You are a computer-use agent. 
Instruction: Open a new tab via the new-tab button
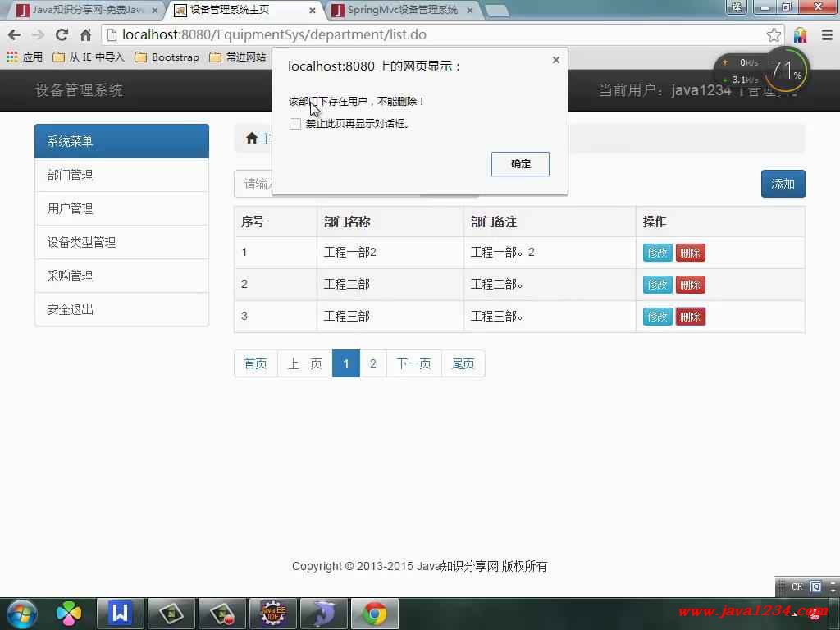tap(496, 10)
